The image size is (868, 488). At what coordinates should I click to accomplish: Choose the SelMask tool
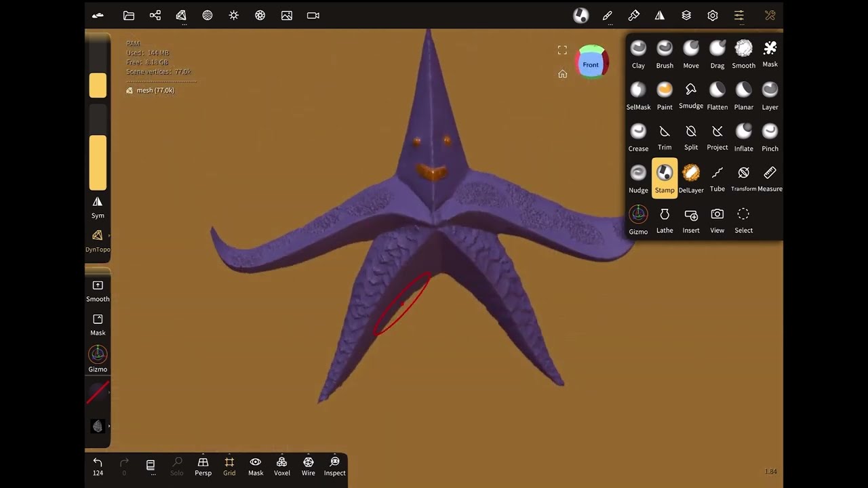tap(638, 96)
